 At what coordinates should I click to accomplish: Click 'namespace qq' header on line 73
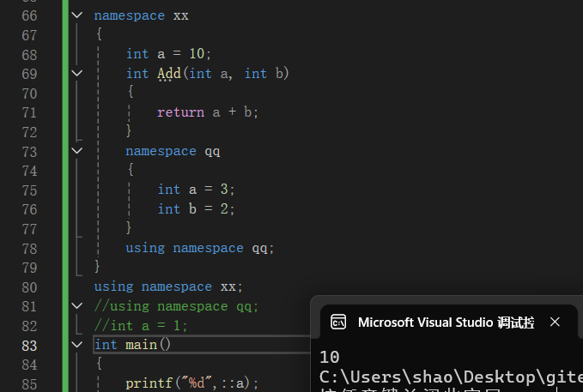pyautogui.click(x=173, y=151)
